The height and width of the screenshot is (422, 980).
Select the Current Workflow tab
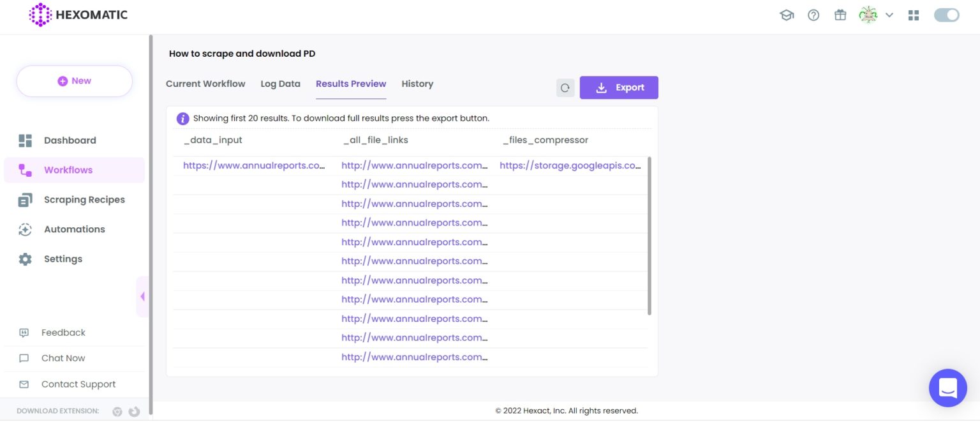(205, 84)
